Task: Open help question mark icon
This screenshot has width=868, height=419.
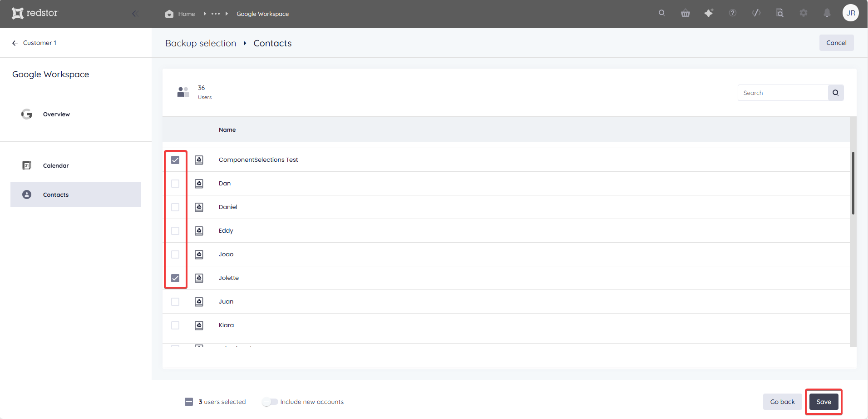Action: tap(733, 13)
